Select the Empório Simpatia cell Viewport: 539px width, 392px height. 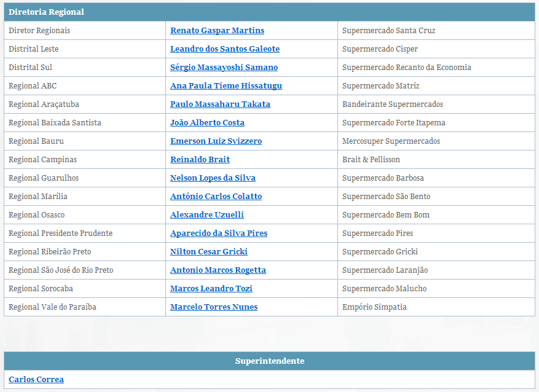(436, 307)
